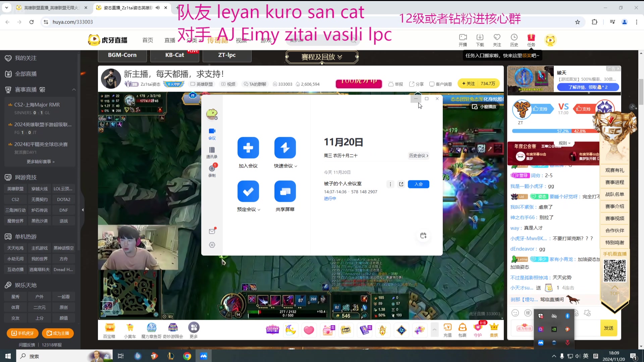Screen dimensions: 644x362
Task: Click the chat message input field
Action: click(x=555, y=328)
